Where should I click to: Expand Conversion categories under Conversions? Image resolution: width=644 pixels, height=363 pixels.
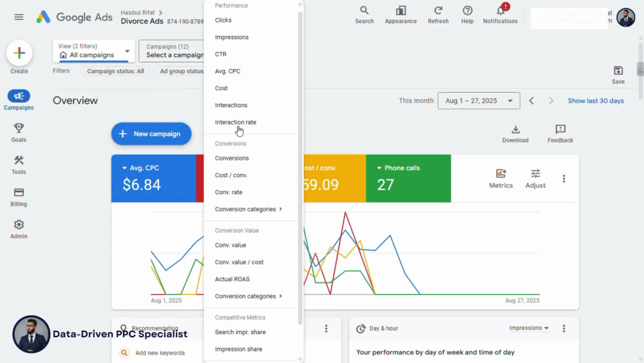click(x=249, y=210)
